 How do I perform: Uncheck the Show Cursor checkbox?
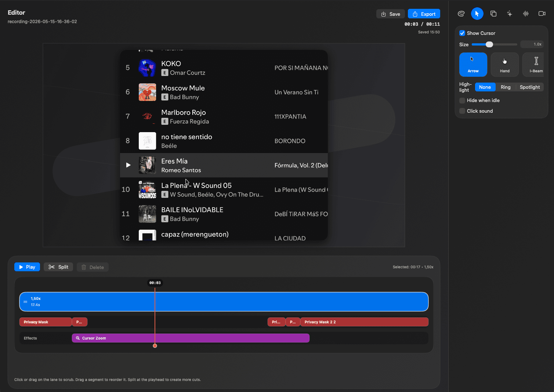462,33
